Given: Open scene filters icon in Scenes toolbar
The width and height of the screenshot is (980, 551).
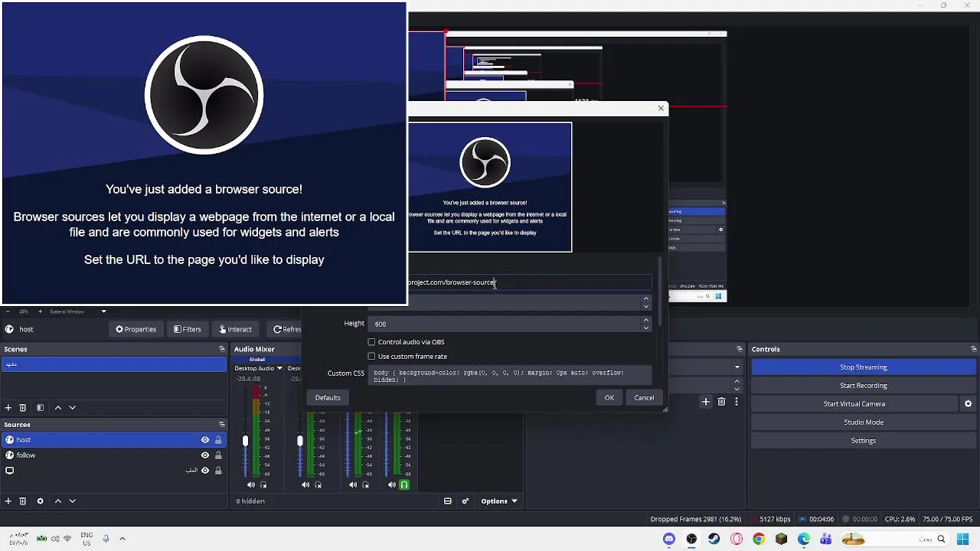Looking at the screenshot, I should 40,408.
